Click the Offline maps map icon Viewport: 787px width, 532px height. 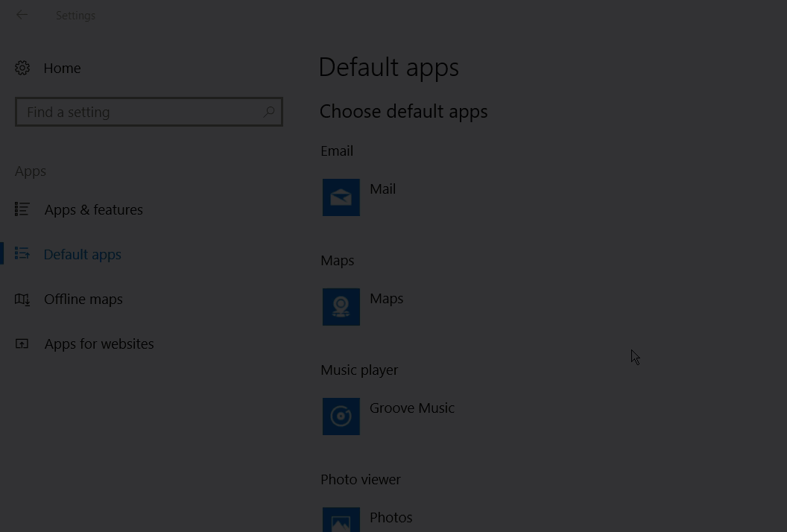coord(22,299)
